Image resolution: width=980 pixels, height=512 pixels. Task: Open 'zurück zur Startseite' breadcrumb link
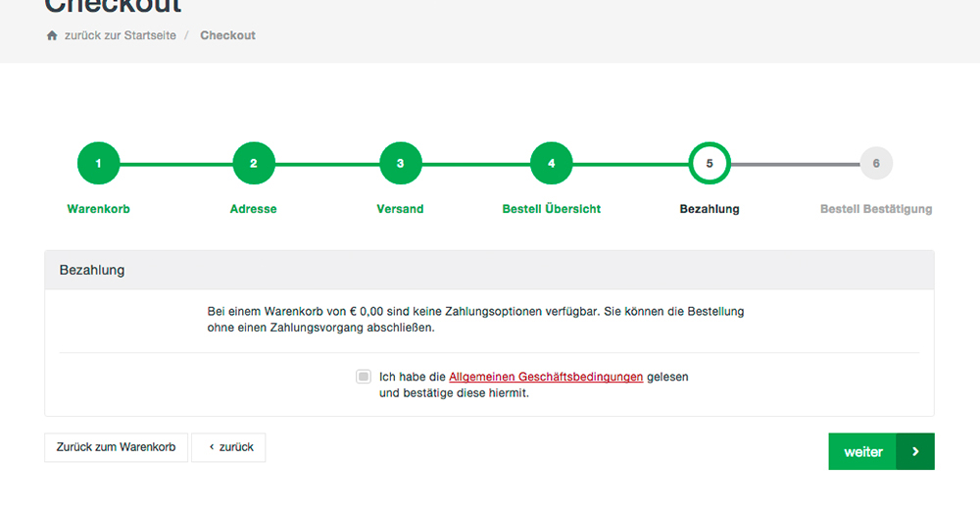(x=120, y=35)
